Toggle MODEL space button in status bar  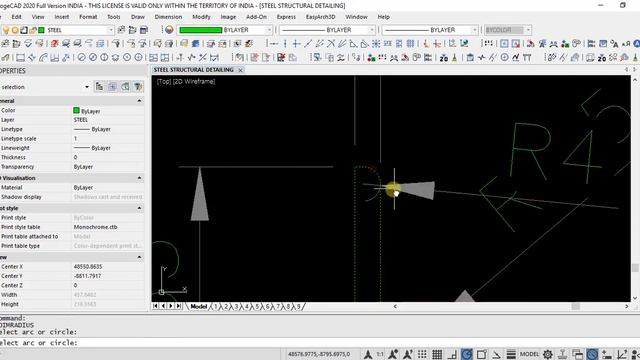529,354
